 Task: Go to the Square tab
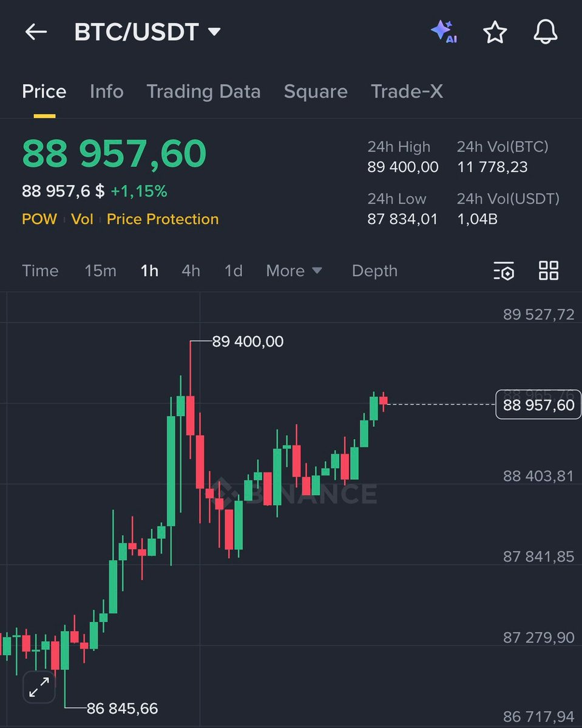[x=316, y=92]
